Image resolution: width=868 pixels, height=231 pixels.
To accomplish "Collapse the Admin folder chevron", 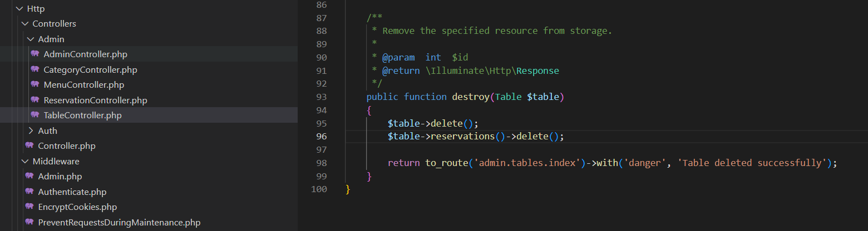I will (31, 39).
